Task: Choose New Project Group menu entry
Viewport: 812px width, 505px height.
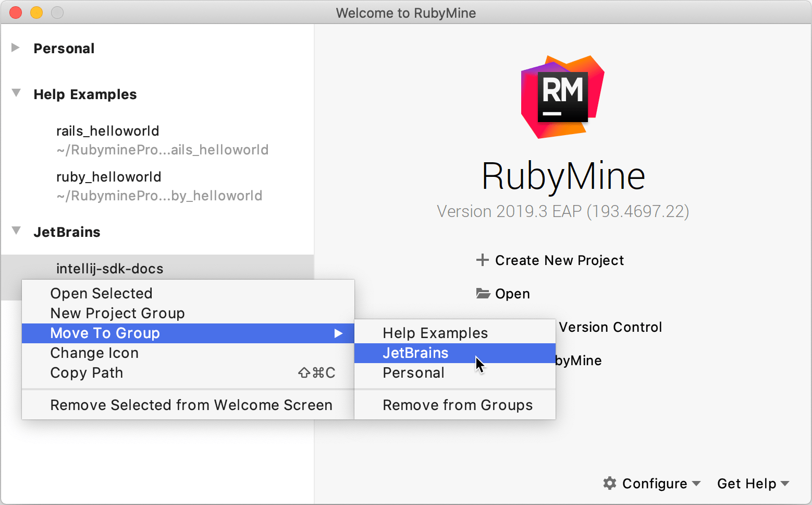Action: (188, 313)
